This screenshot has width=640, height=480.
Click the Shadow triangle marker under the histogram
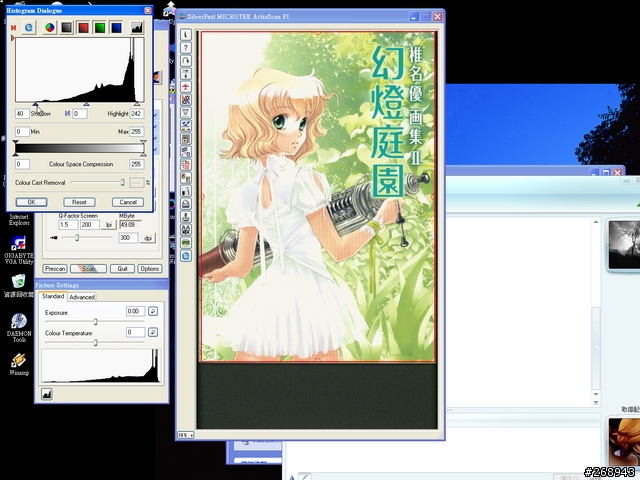[x=36, y=104]
